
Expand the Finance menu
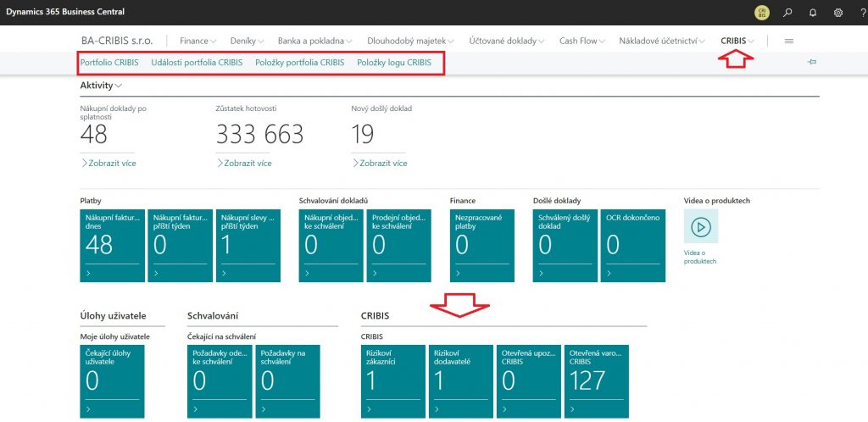coord(198,41)
